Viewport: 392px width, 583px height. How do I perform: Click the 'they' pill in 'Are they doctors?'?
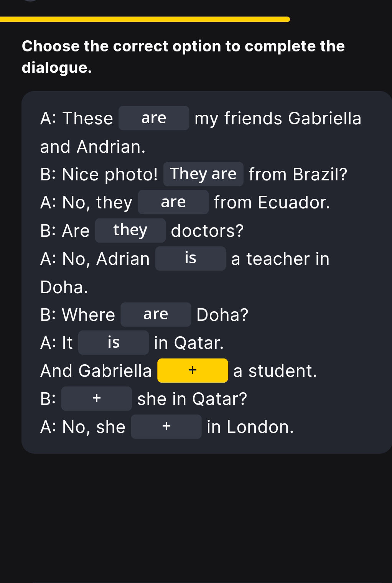click(130, 230)
